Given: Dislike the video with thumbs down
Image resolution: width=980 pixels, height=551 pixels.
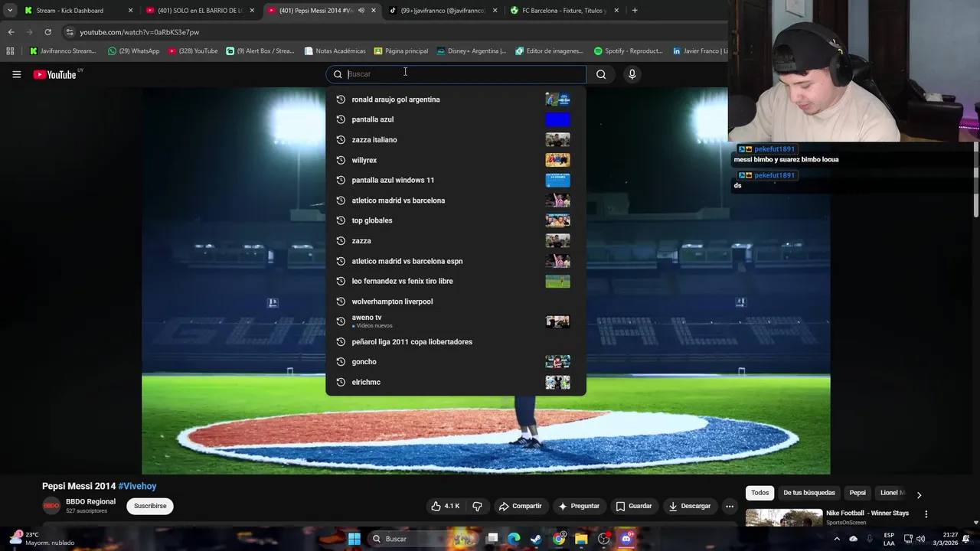Looking at the screenshot, I should [x=477, y=506].
